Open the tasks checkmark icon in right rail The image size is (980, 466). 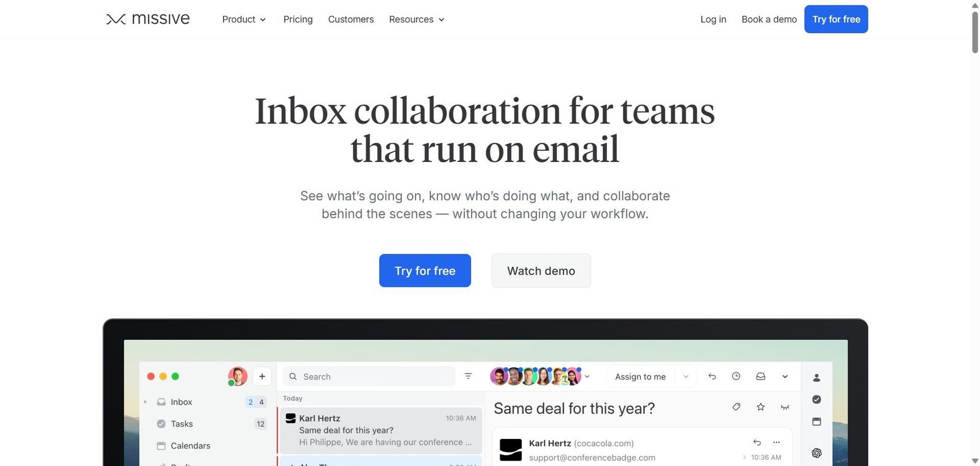816,399
